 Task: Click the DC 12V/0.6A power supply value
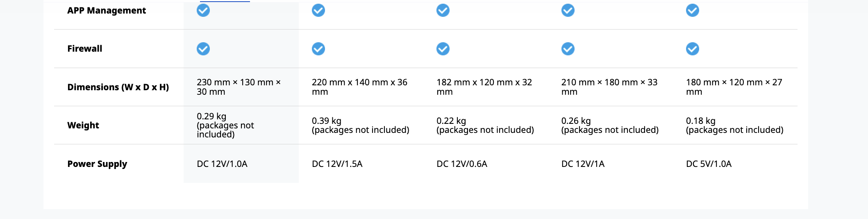[x=462, y=164]
